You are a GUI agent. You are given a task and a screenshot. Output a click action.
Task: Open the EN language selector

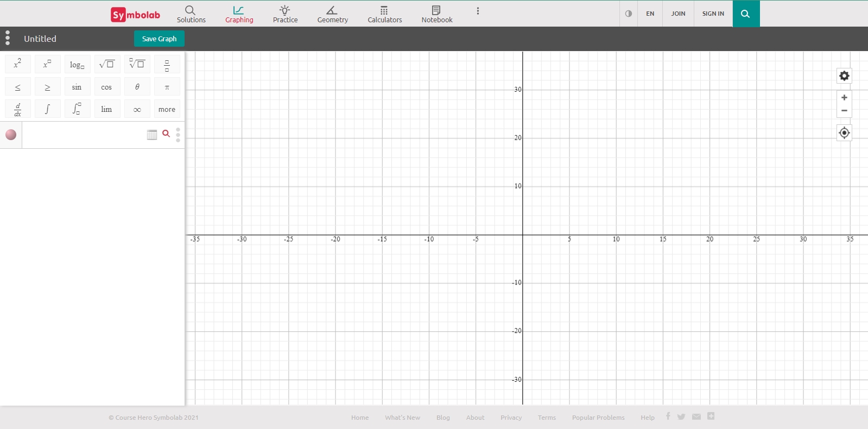tap(650, 14)
